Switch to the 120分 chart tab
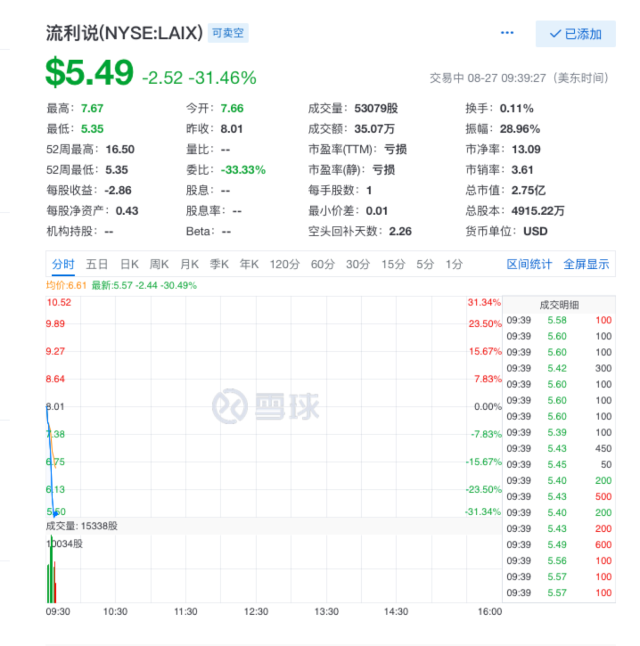This screenshot has height=646, width=640. (x=285, y=264)
